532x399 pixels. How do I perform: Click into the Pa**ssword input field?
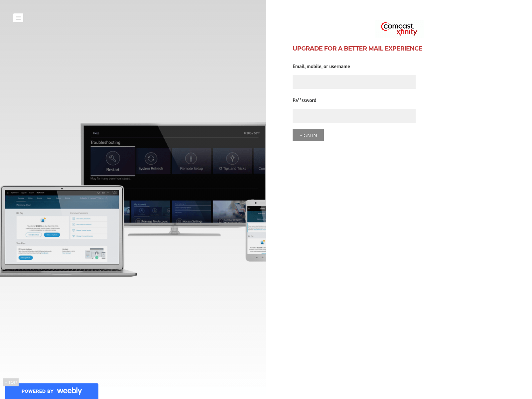coord(354,116)
